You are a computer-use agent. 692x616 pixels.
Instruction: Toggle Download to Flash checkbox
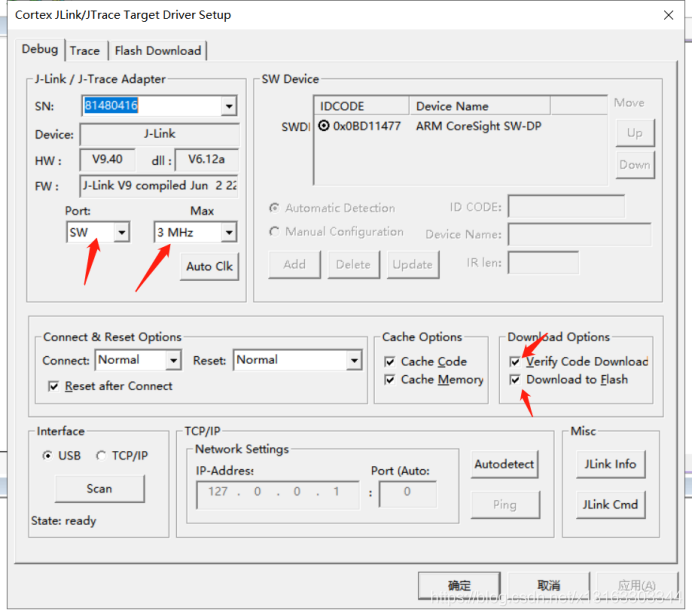click(x=515, y=379)
